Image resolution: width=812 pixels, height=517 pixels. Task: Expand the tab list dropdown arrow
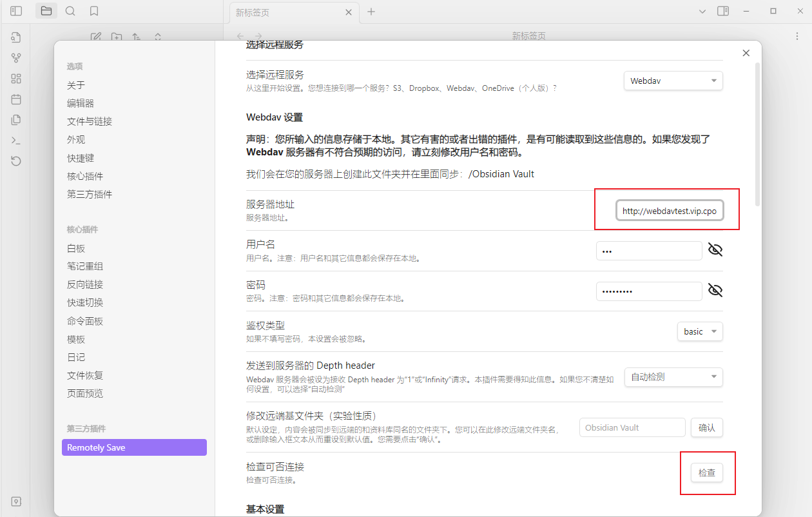click(703, 11)
